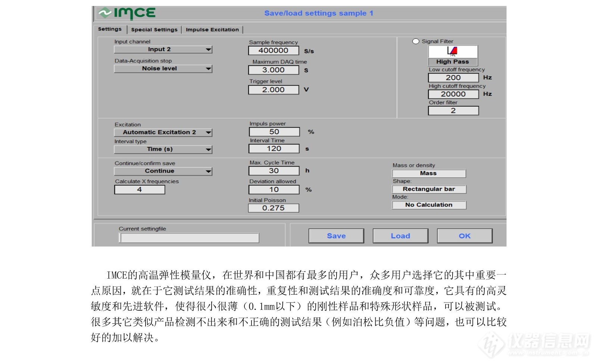Click the Order filter field

453,111
